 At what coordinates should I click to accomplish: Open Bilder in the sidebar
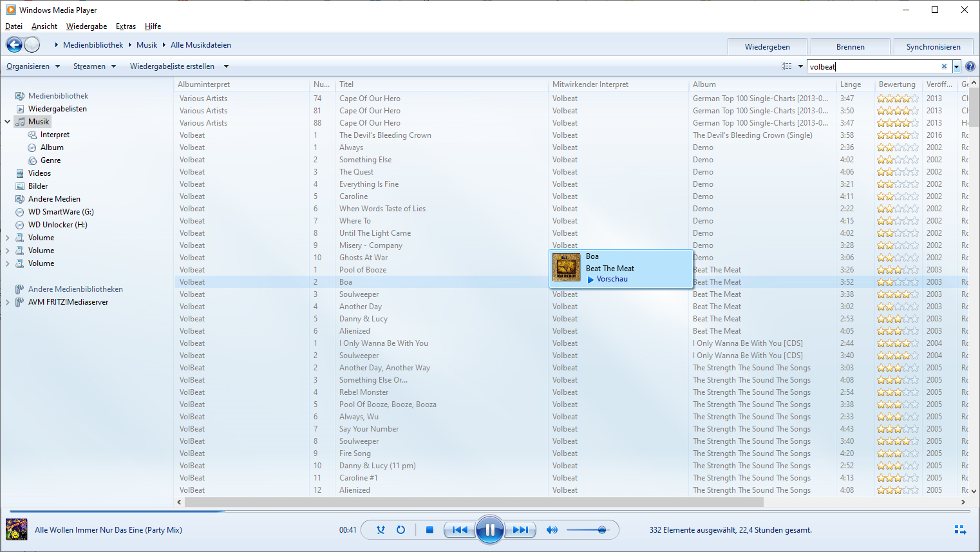coord(38,186)
